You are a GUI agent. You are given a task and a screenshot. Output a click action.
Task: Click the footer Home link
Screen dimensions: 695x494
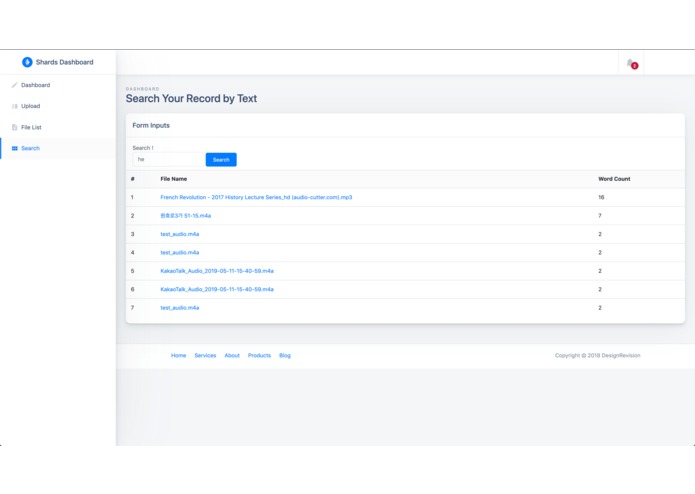tap(179, 355)
